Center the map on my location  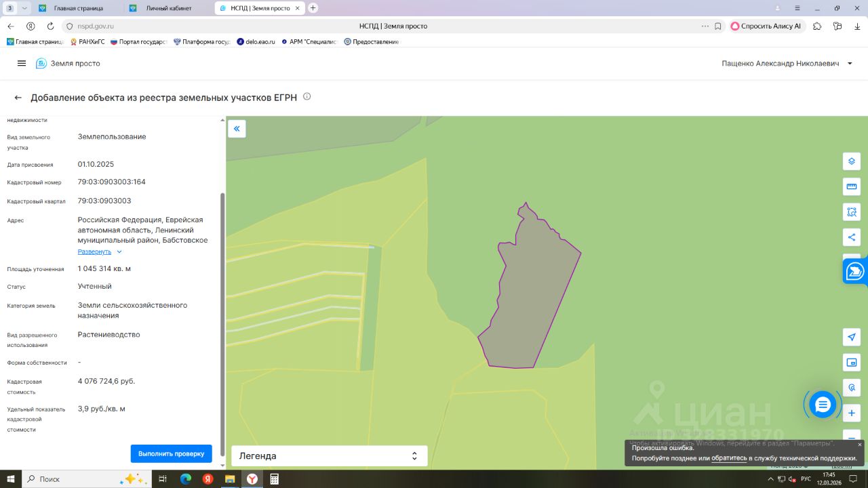click(852, 337)
